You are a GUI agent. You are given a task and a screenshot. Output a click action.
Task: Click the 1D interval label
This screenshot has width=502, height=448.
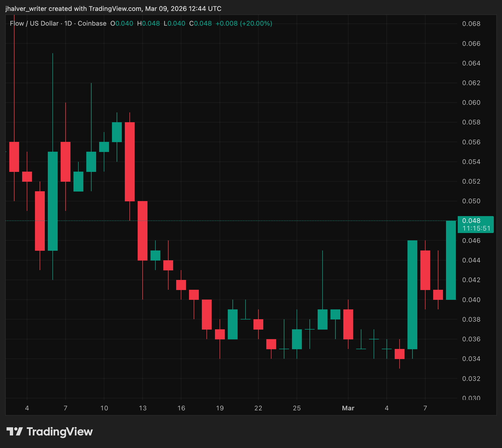(x=68, y=23)
